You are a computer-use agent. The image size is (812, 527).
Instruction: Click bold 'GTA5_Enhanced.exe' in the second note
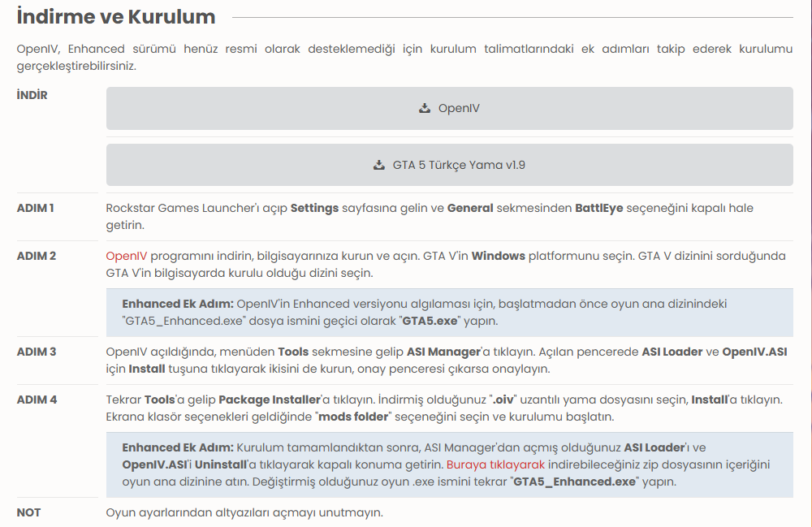pos(574,482)
